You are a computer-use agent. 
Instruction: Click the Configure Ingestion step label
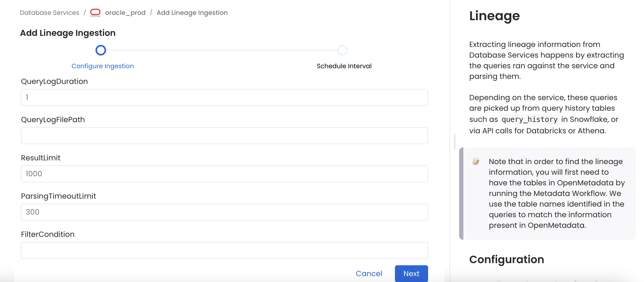(x=103, y=66)
